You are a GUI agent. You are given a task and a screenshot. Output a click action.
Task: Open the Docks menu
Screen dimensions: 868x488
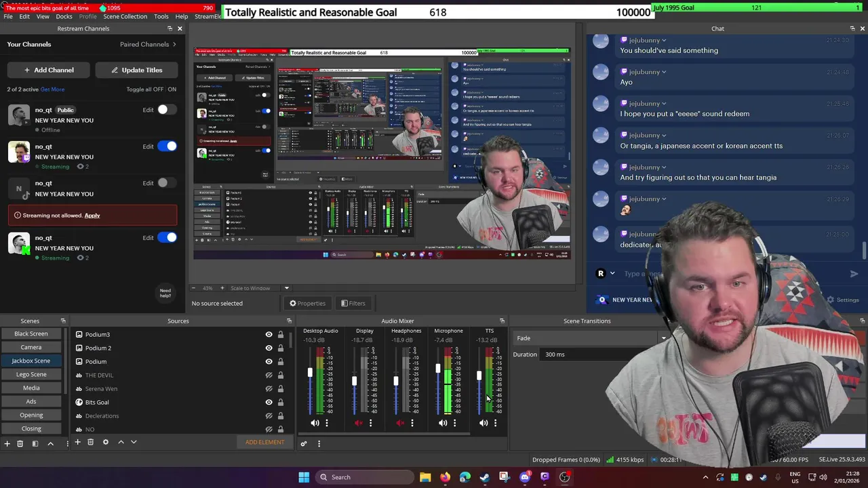coord(64,16)
